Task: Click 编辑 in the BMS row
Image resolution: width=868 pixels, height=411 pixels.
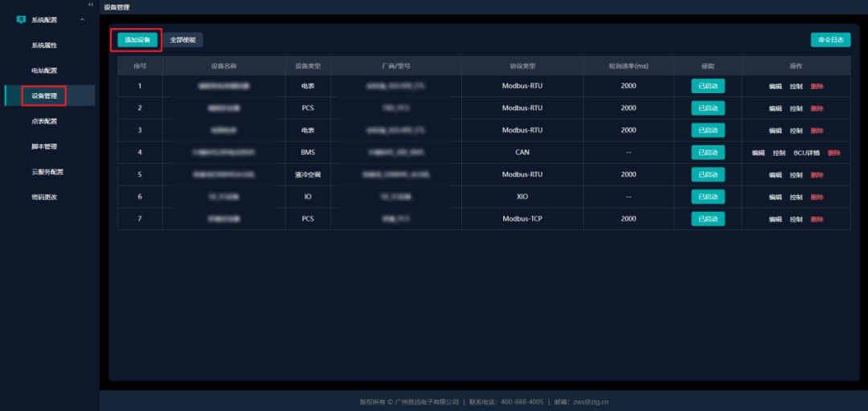Action: [x=758, y=153]
